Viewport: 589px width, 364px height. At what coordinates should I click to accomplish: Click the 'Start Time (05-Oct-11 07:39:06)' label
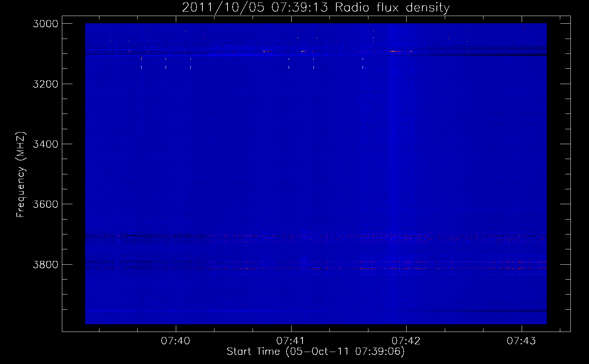click(316, 352)
